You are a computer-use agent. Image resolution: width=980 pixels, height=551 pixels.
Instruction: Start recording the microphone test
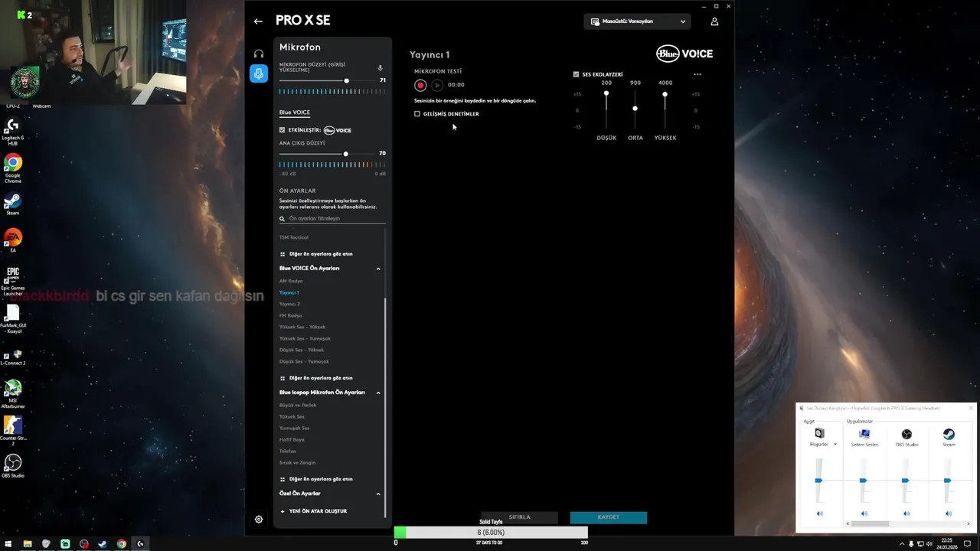tap(420, 85)
